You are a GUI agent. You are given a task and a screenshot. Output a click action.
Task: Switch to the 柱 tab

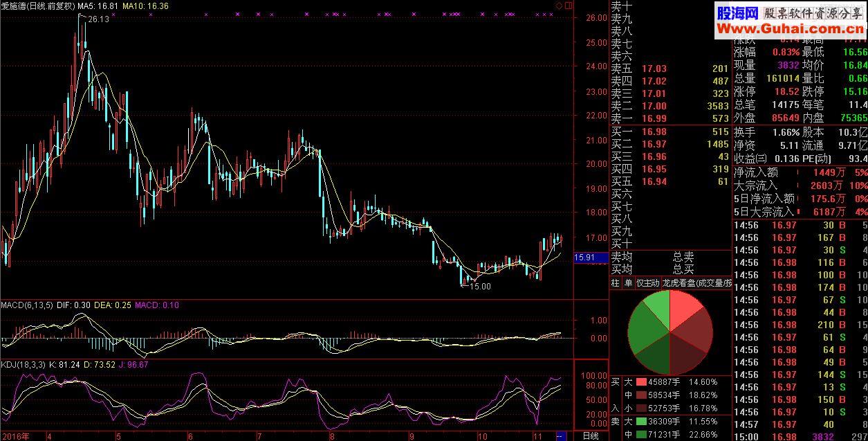tap(615, 282)
